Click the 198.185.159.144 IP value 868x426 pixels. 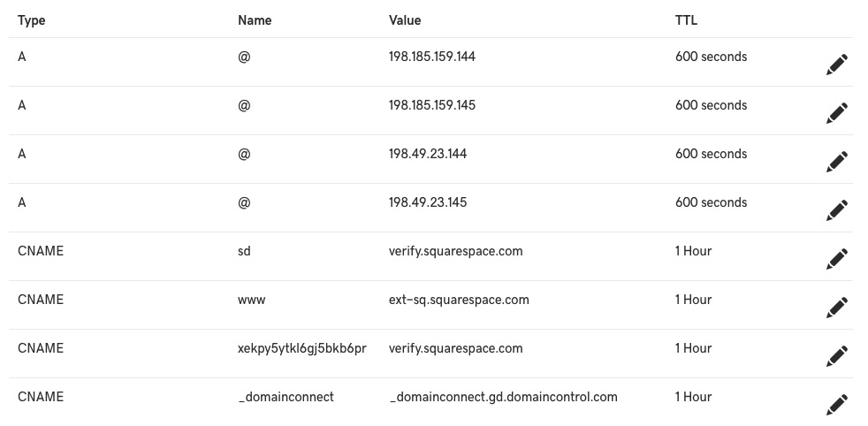432,57
